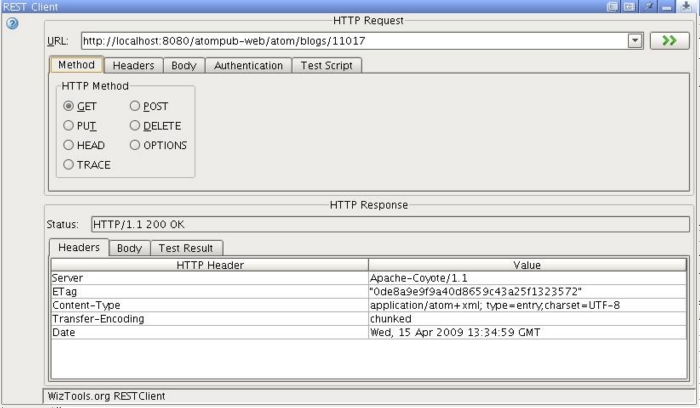
Task: Select the PUT method option
Action: (69, 125)
